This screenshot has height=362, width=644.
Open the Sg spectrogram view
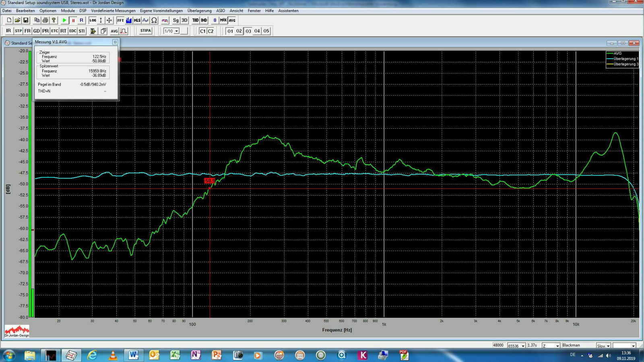pyautogui.click(x=176, y=20)
